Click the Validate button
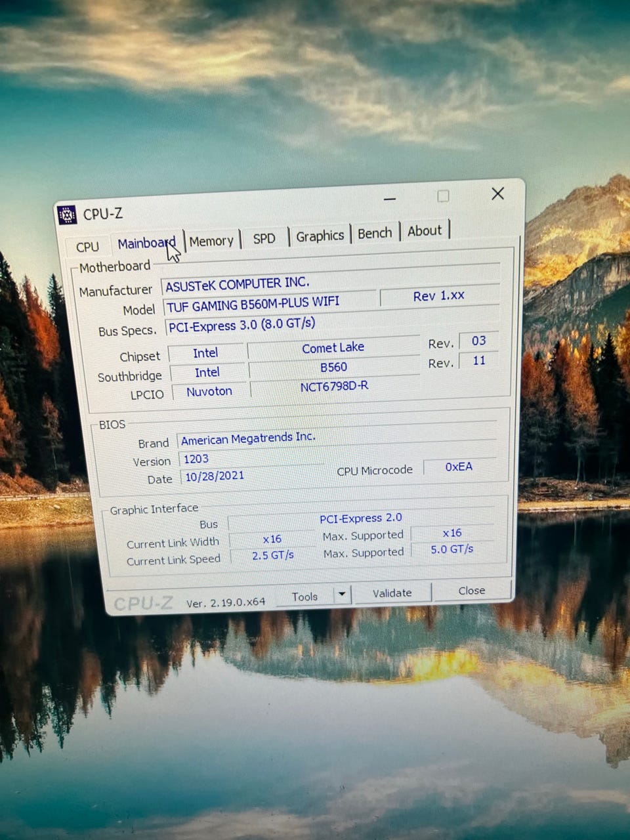Screen dimensions: 630x840 [x=392, y=593]
